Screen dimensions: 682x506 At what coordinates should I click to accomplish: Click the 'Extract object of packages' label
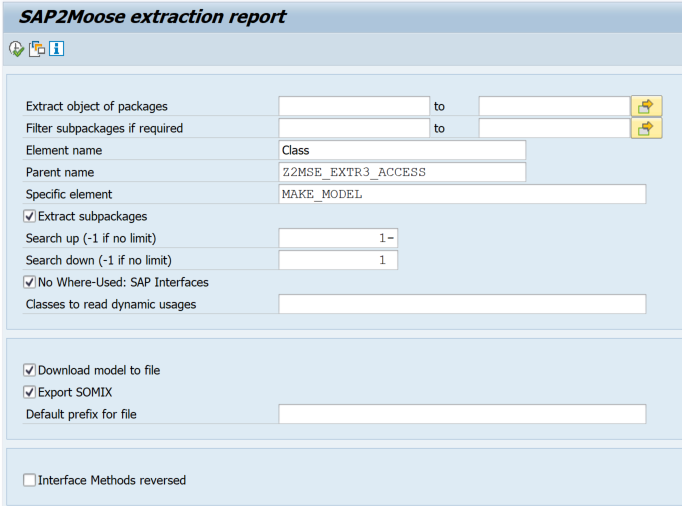click(x=97, y=106)
